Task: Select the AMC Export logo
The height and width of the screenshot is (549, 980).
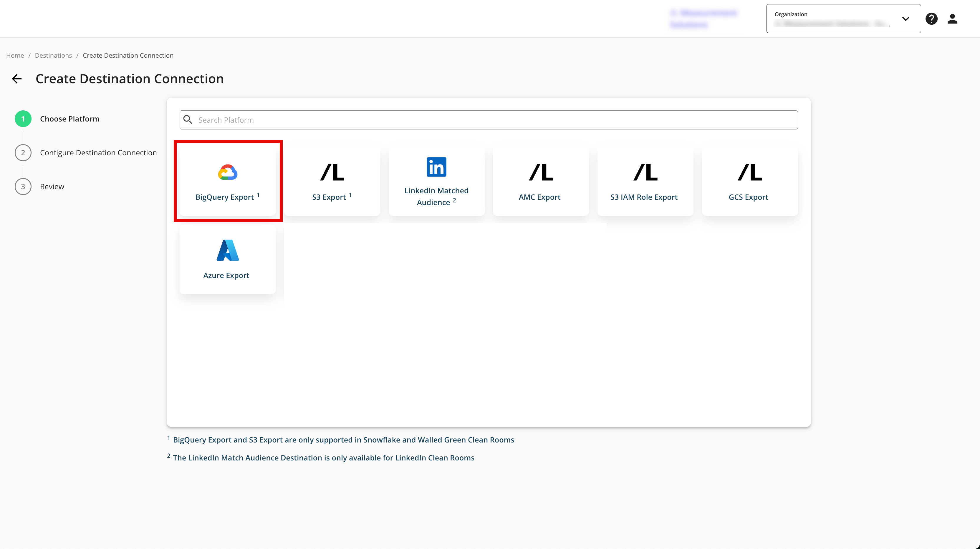Action: [x=541, y=172]
